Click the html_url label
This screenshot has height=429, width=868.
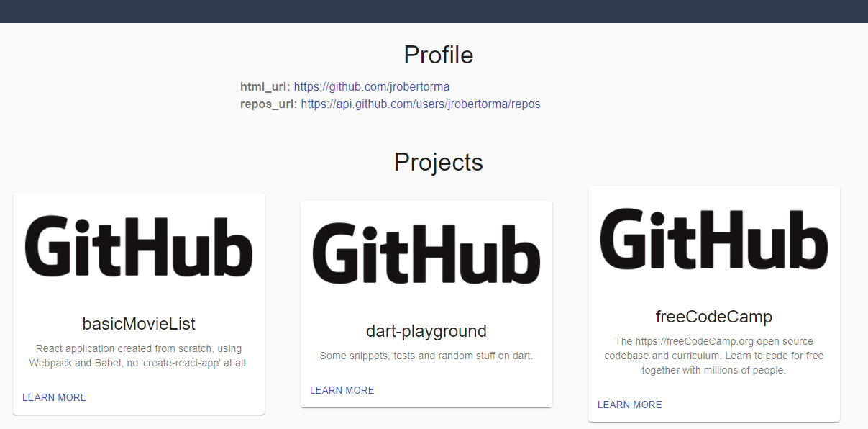[265, 86]
